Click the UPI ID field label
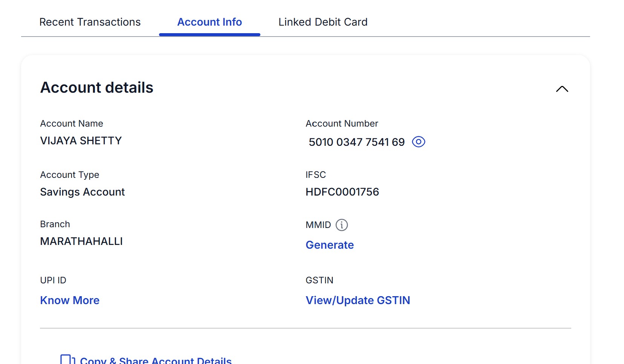This screenshot has height=364, width=624. tap(53, 280)
